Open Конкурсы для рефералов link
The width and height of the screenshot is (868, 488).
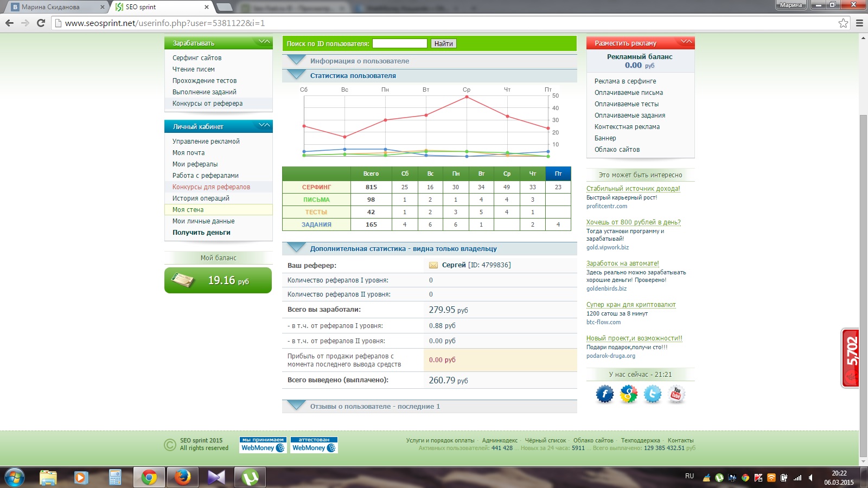212,187
